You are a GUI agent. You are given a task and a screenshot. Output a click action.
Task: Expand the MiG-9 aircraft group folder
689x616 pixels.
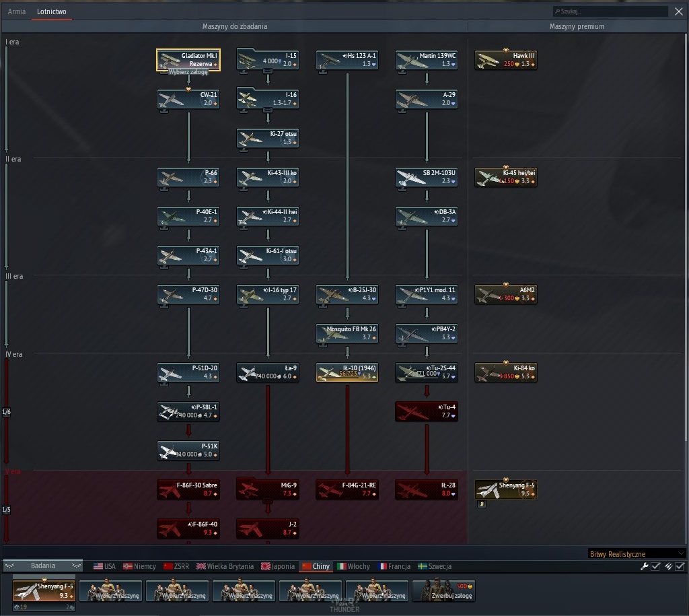point(268,502)
